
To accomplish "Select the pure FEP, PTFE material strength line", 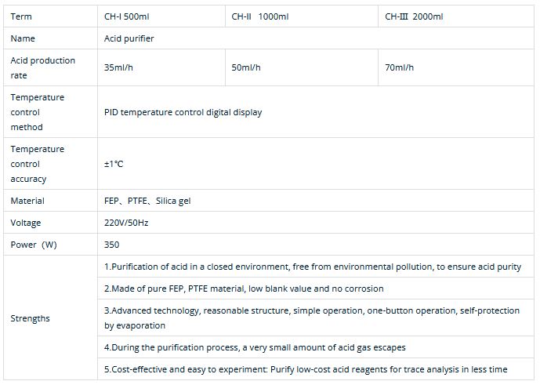I will (x=244, y=289).
